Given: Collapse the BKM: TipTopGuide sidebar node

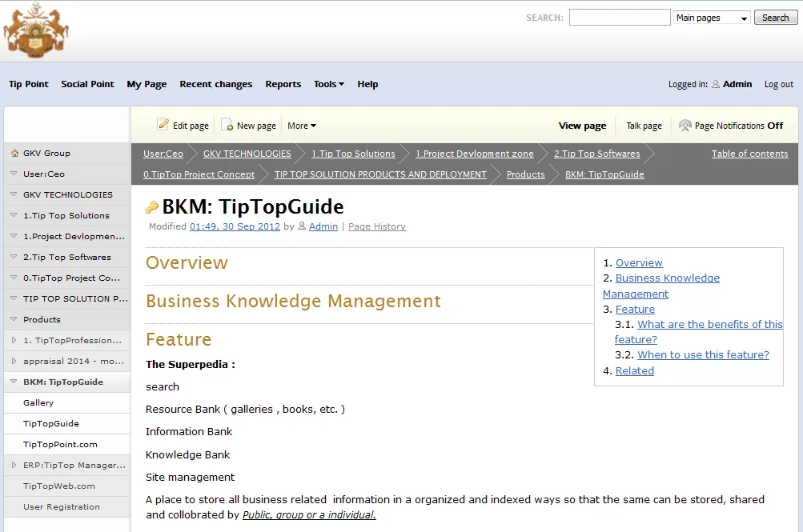Looking at the screenshot, I should 14,382.
